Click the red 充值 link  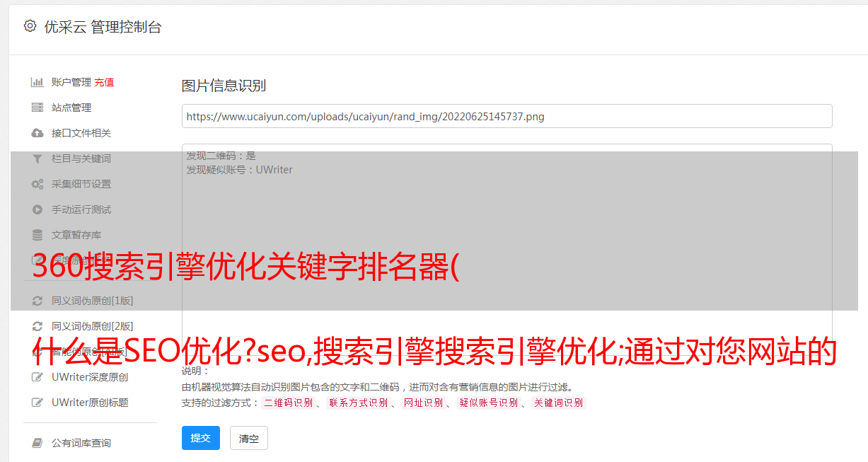tap(104, 82)
